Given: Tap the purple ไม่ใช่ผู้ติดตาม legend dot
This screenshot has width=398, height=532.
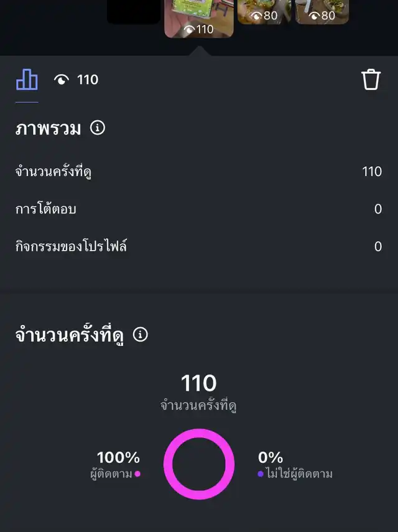Looking at the screenshot, I should [x=261, y=474].
